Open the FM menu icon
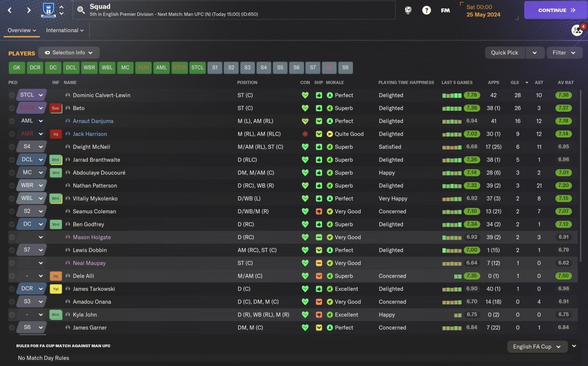Viewport: 588px width, 366px height. (x=445, y=10)
